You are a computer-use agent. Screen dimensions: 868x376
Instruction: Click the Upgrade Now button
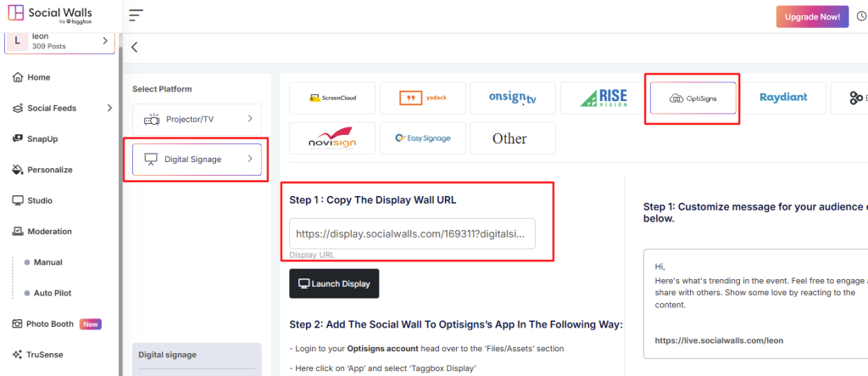(812, 17)
